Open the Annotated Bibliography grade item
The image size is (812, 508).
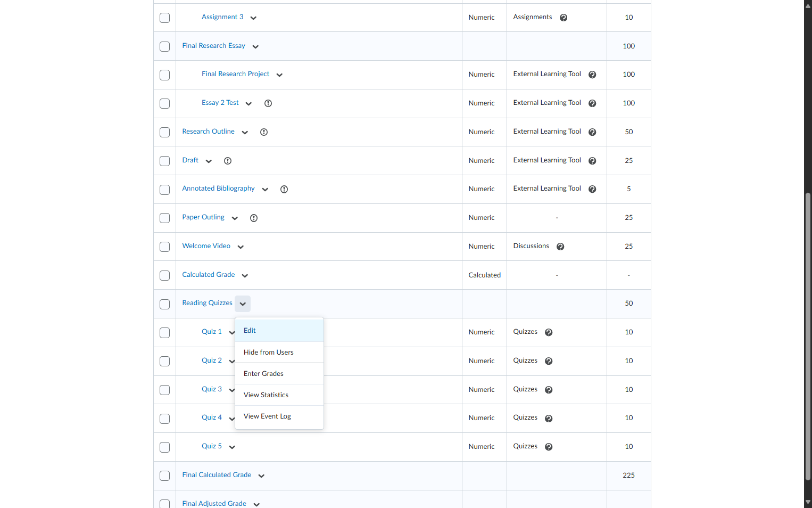pyautogui.click(x=218, y=189)
